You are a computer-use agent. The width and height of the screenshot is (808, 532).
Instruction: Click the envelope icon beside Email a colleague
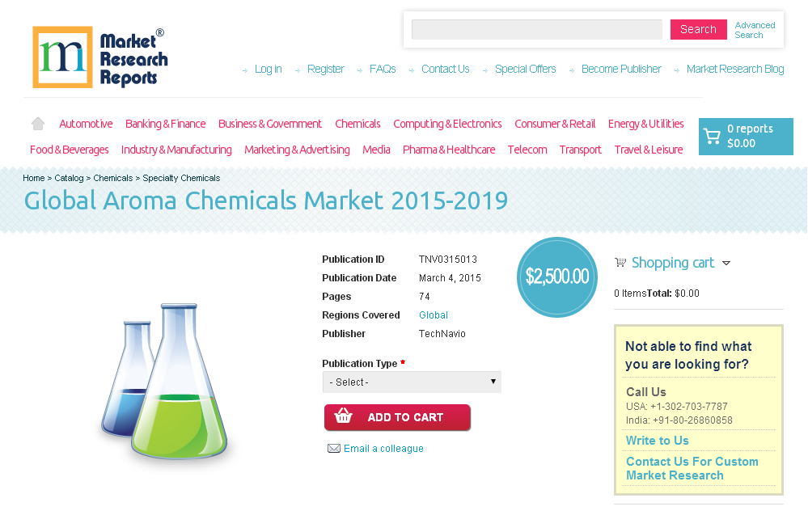point(334,448)
